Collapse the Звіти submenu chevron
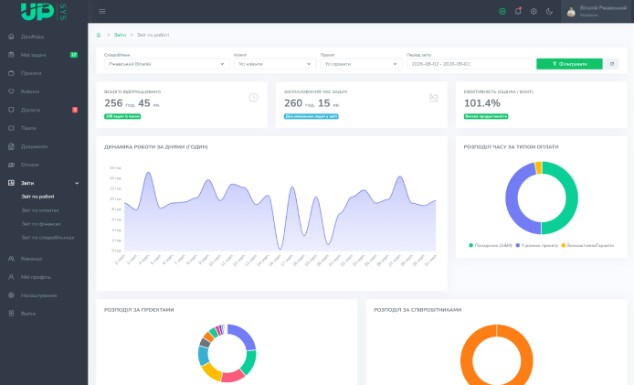Image resolution: width=634 pixels, height=385 pixels. click(x=77, y=183)
